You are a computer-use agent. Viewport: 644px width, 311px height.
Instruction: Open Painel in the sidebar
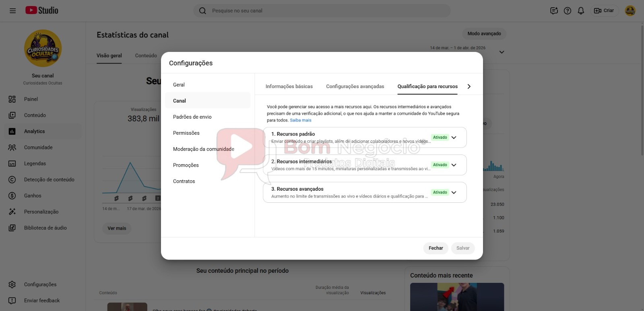point(43,99)
